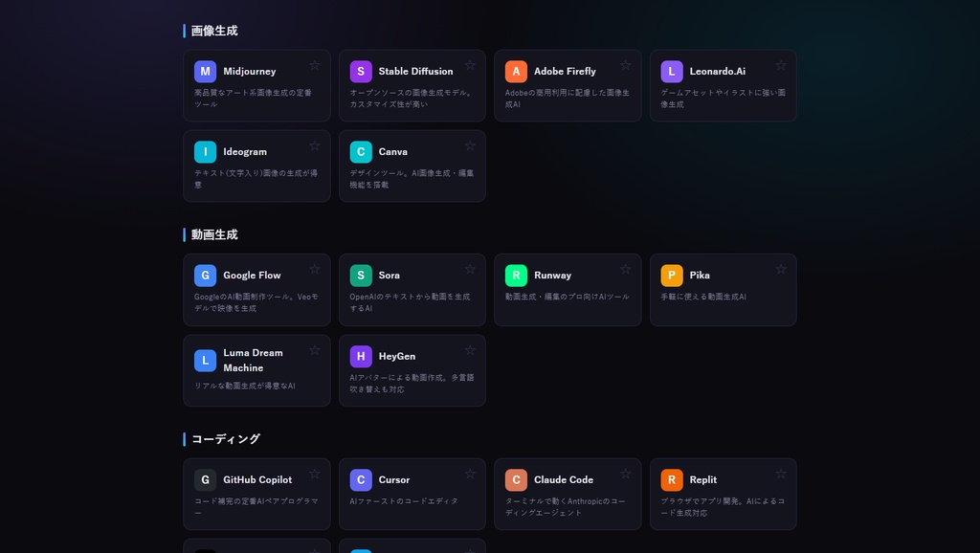The image size is (980, 553).
Task: Toggle favorite star on Canva
Action: click(470, 145)
